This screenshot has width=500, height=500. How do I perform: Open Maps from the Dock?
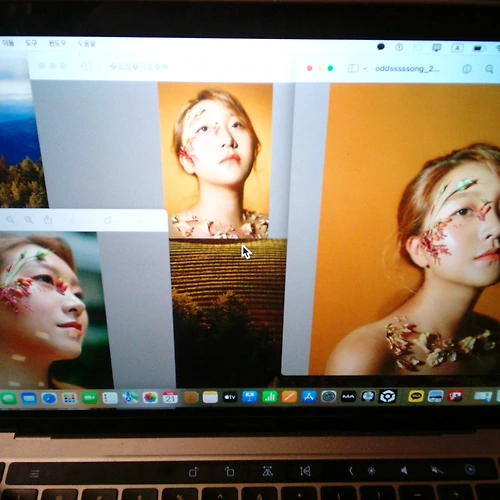130,398
